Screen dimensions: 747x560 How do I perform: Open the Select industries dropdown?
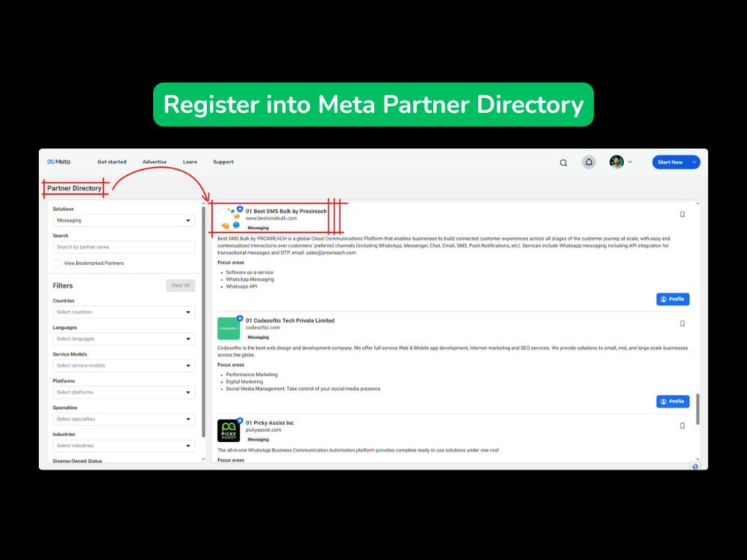click(x=124, y=446)
